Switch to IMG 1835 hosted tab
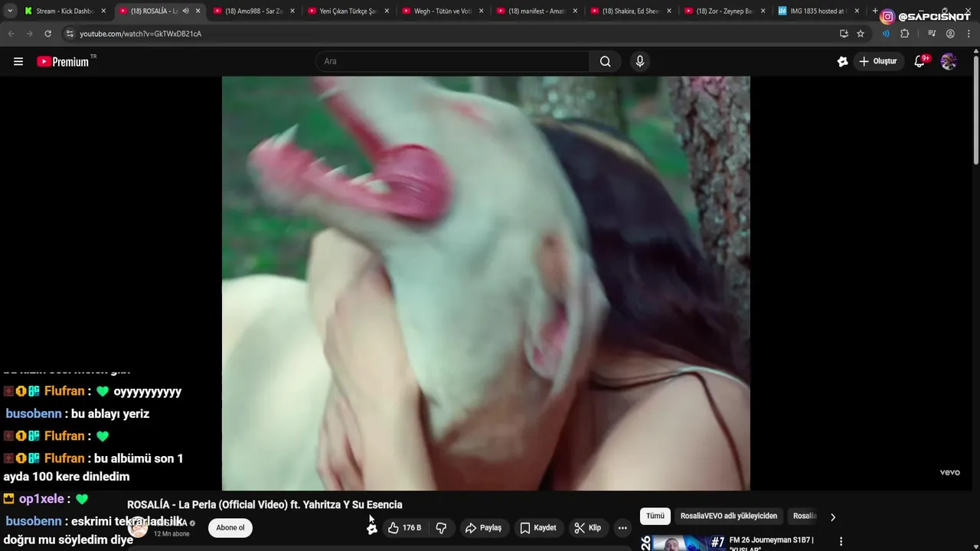The height and width of the screenshot is (551, 980). [817, 11]
